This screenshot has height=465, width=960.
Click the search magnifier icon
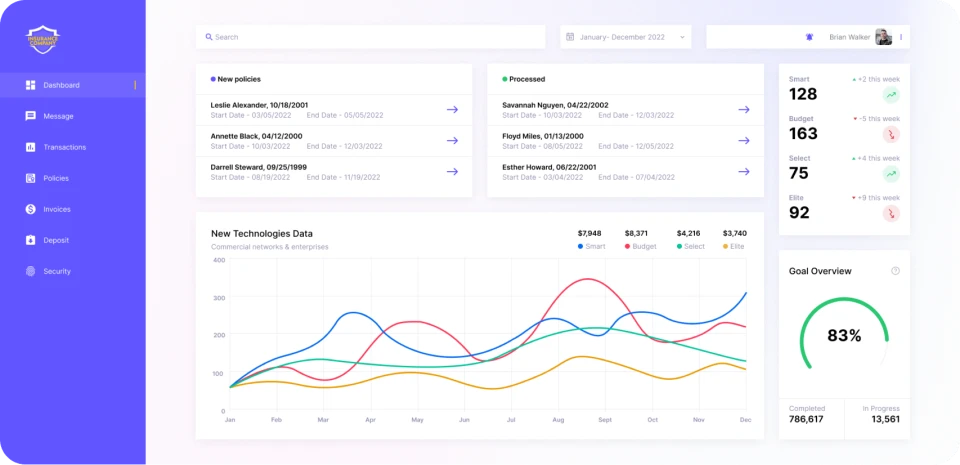pyautogui.click(x=209, y=37)
